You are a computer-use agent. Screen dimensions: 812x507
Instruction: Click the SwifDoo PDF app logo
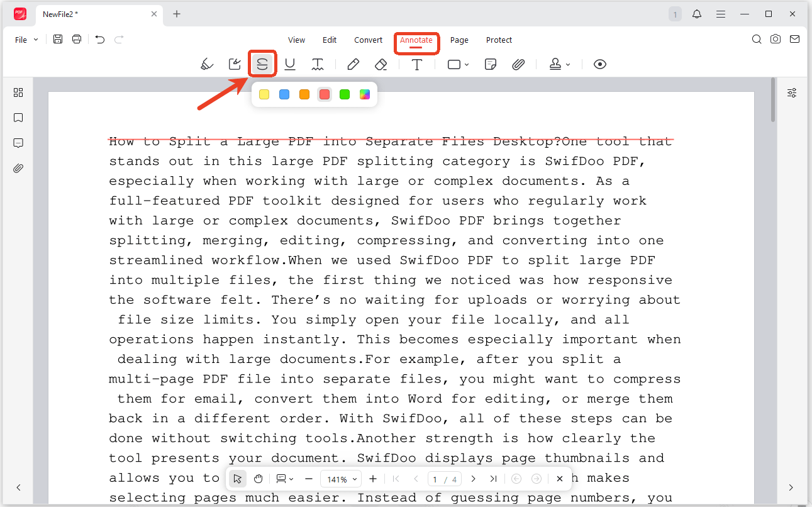pyautogui.click(x=20, y=14)
